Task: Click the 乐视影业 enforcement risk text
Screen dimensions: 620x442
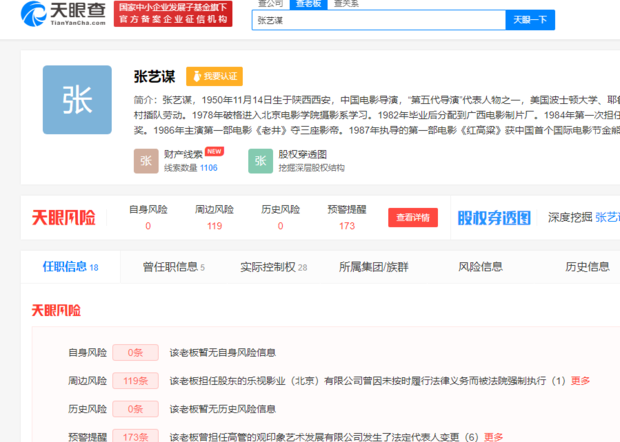Action: [367, 381]
